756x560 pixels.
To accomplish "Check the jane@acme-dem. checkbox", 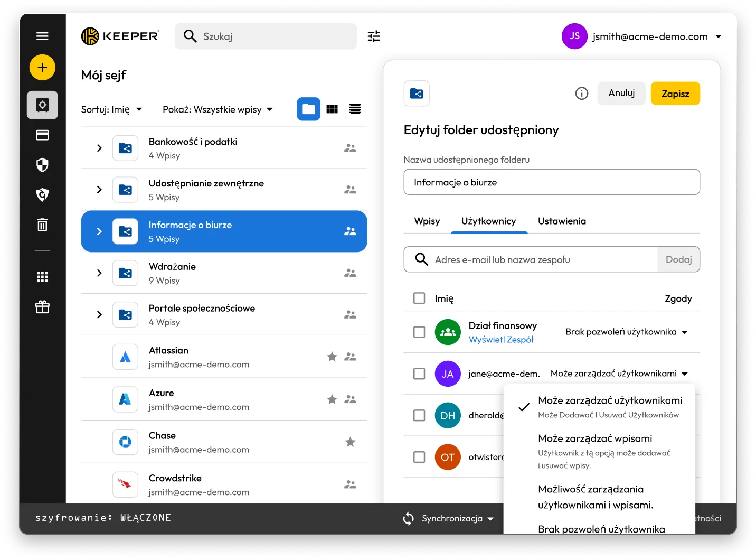I will click(419, 374).
